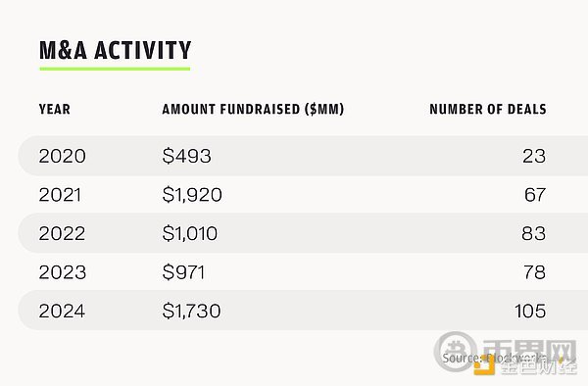Select the $1,010 amount value
This screenshot has height=386, width=588.
(190, 233)
